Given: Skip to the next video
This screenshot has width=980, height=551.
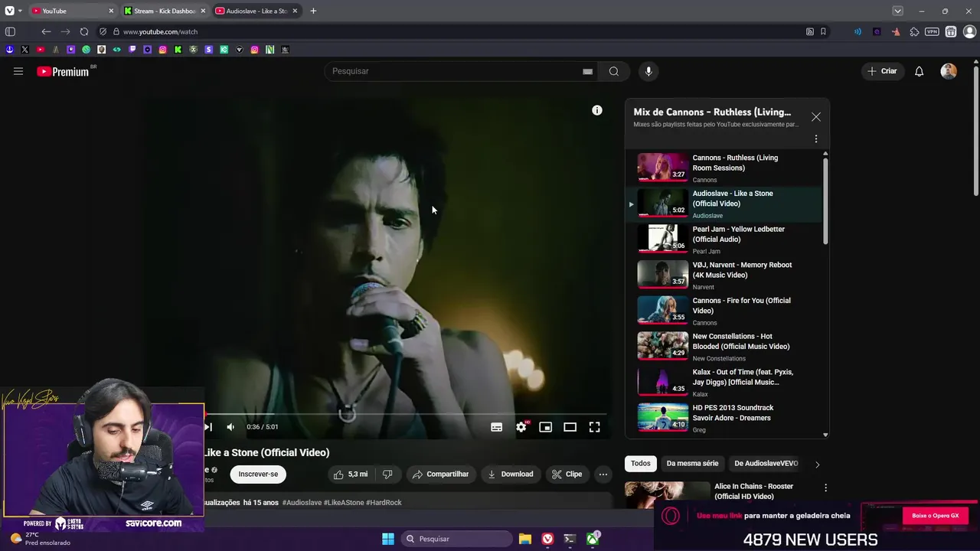Looking at the screenshot, I should (207, 427).
